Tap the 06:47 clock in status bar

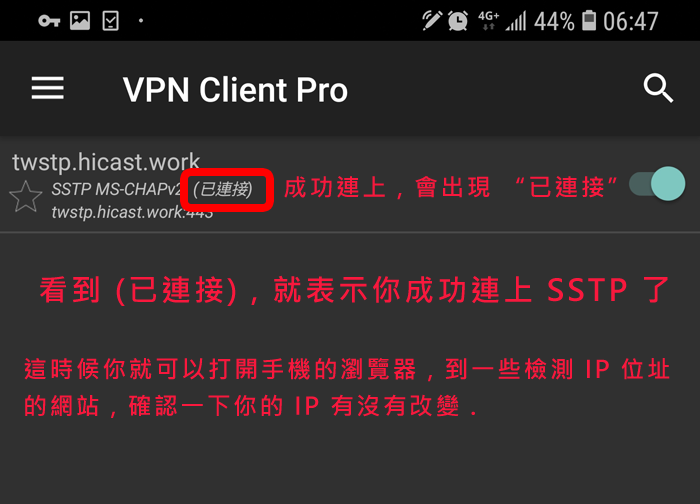pos(631,21)
